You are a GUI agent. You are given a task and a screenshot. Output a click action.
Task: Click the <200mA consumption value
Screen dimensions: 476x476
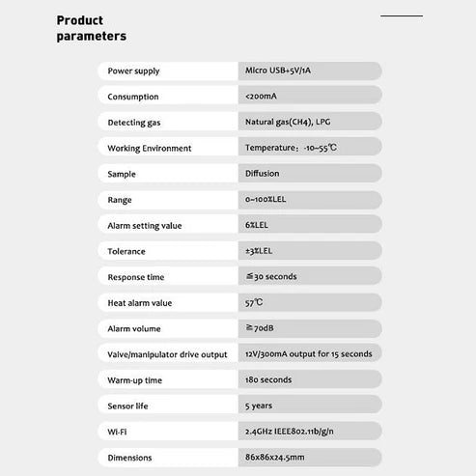tap(261, 97)
